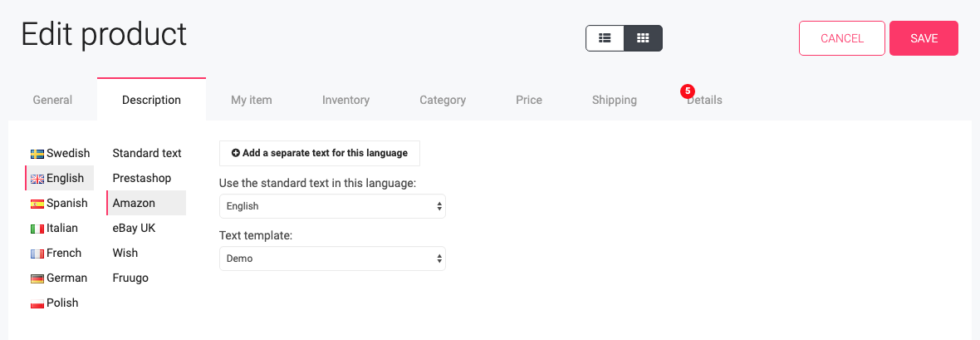
Task: Save the product changes
Action: [x=924, y=38]
